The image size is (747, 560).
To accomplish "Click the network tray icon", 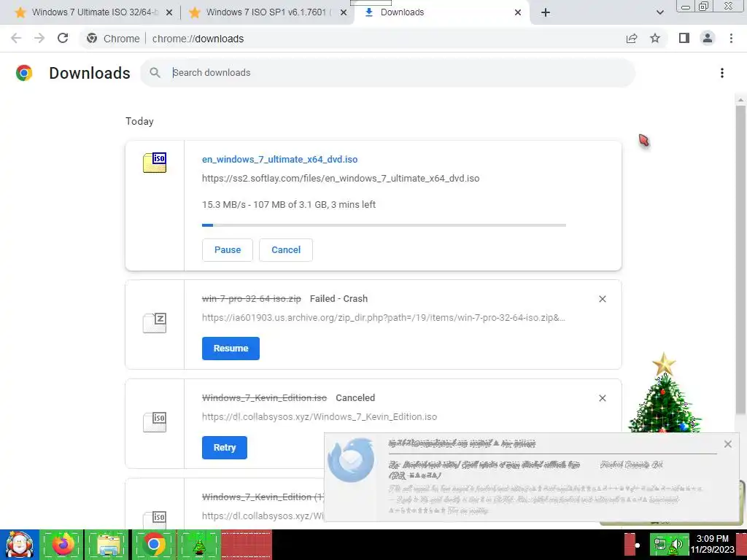I will coord(660,544).
